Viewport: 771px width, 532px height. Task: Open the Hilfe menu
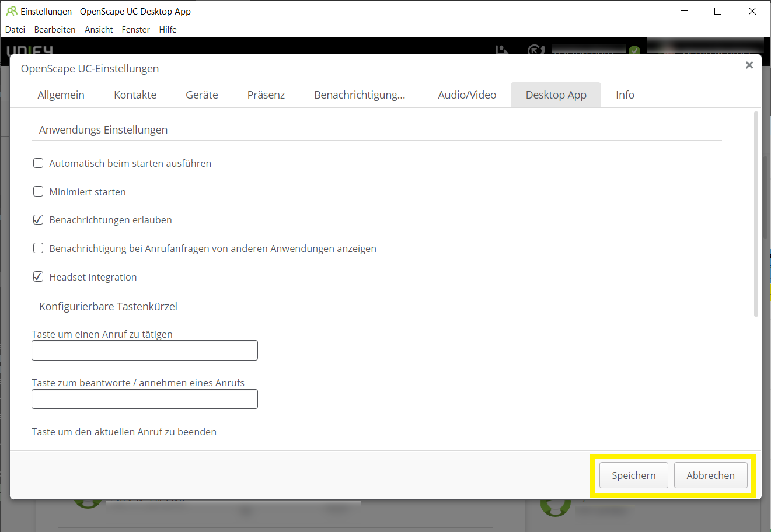tap(168, 30)
